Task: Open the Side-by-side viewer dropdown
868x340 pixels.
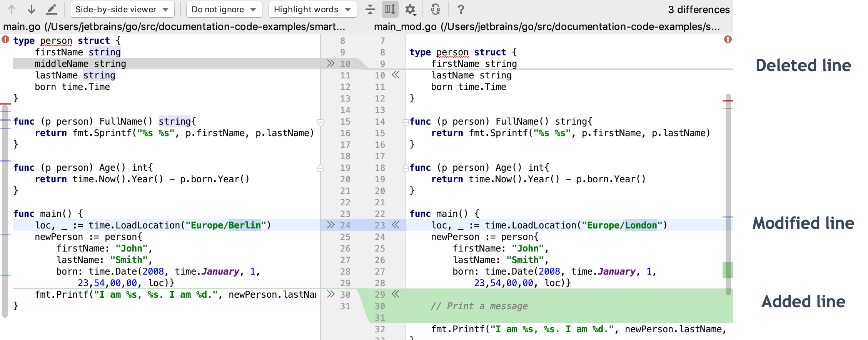Action: coord(122,9)
